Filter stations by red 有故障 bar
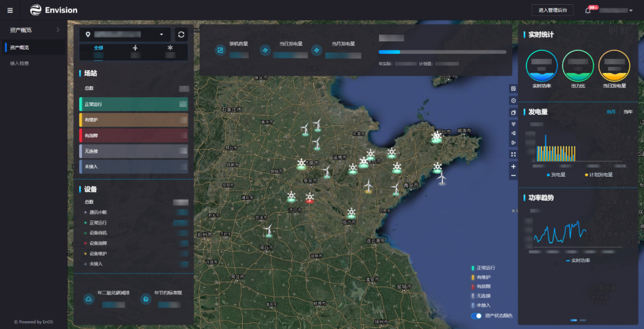Viewport: 644px width, 329px height. point(134,136)
